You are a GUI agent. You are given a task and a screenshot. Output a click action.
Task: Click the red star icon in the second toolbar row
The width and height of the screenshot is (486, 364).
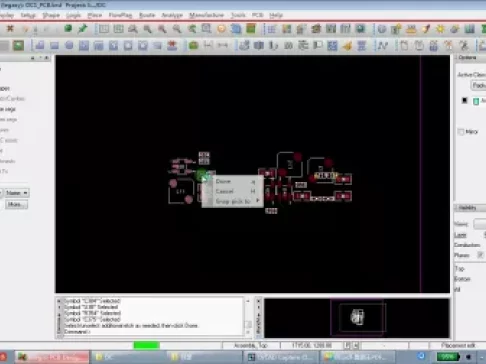172,45
